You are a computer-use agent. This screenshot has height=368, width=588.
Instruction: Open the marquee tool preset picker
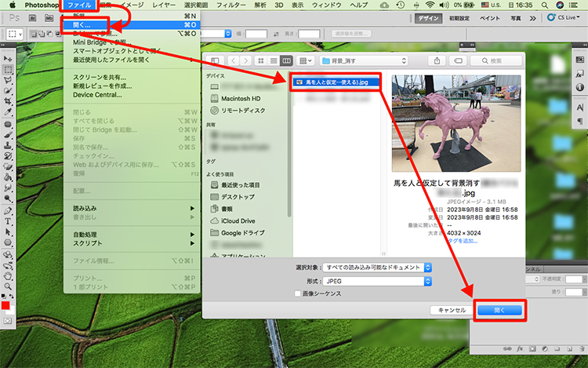click(x=15, y=35)
